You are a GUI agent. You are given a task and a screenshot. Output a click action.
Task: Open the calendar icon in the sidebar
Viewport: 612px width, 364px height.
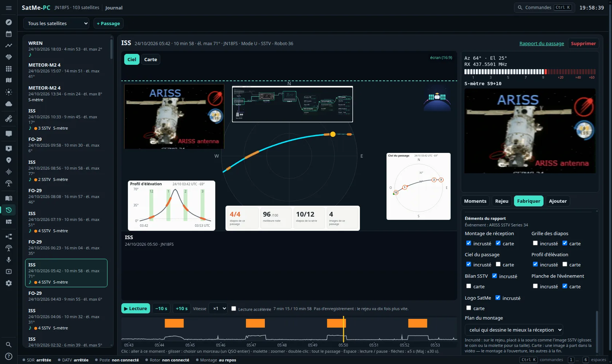[x=9, y=34]
